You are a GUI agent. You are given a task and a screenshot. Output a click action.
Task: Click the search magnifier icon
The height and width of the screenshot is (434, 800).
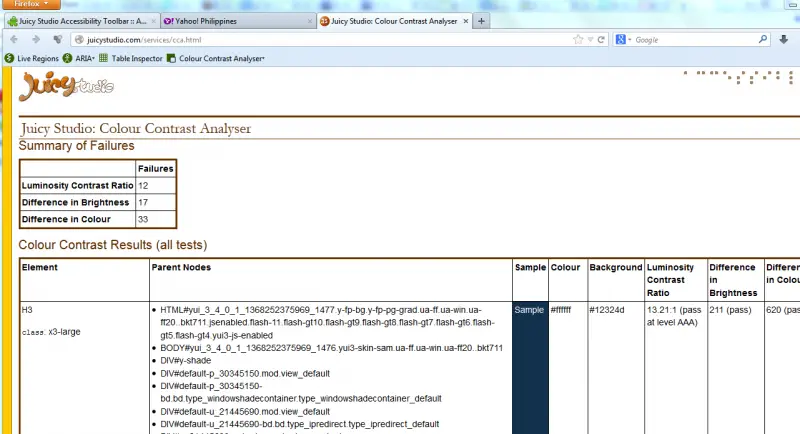(x=763, y=39)
